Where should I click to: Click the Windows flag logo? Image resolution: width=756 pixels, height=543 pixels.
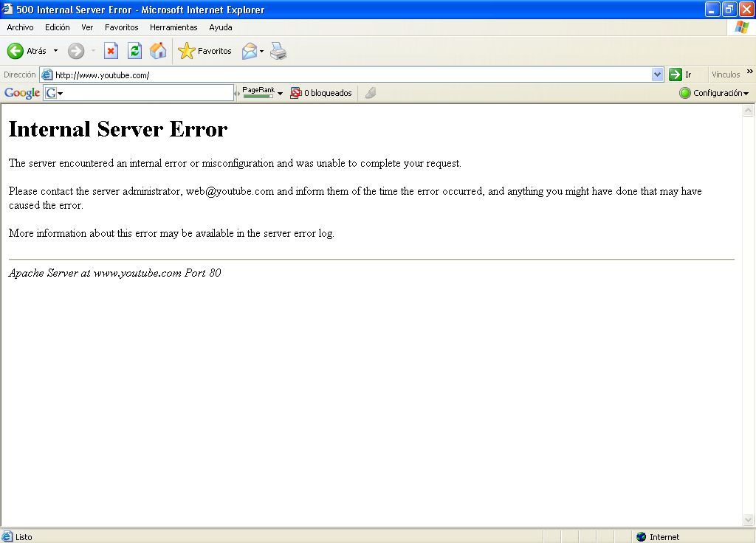(741, 27)
